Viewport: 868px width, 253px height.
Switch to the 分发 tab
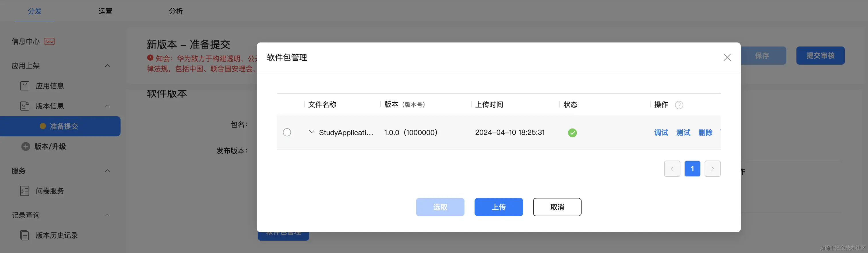(x=35, y=11)
